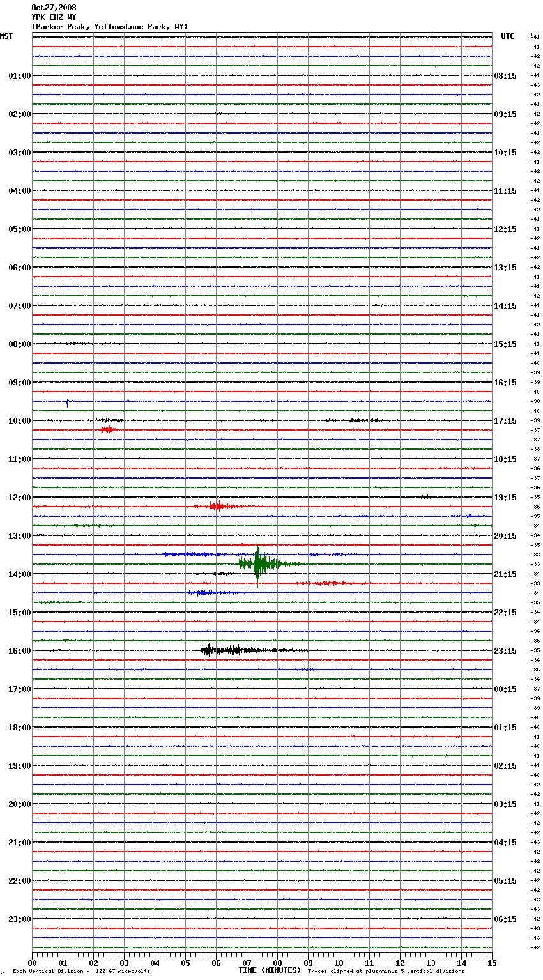Click the "23:15" UTC time label
543x980 pixels.
505,651
